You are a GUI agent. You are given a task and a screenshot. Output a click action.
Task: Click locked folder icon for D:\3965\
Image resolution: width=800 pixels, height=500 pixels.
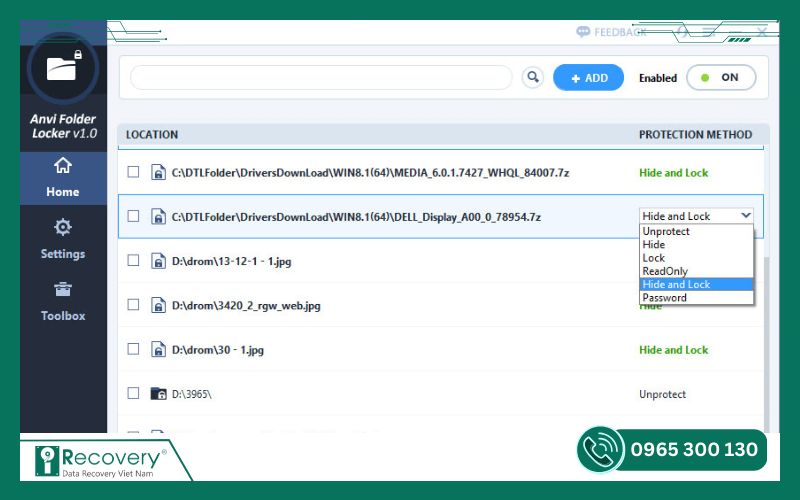pyautogui.click(x=158, y=394)
